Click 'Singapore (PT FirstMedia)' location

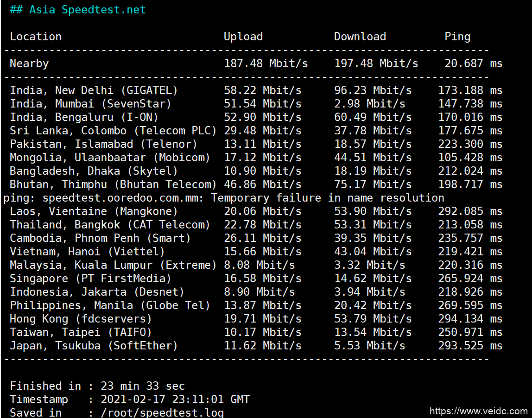(90, 279)
